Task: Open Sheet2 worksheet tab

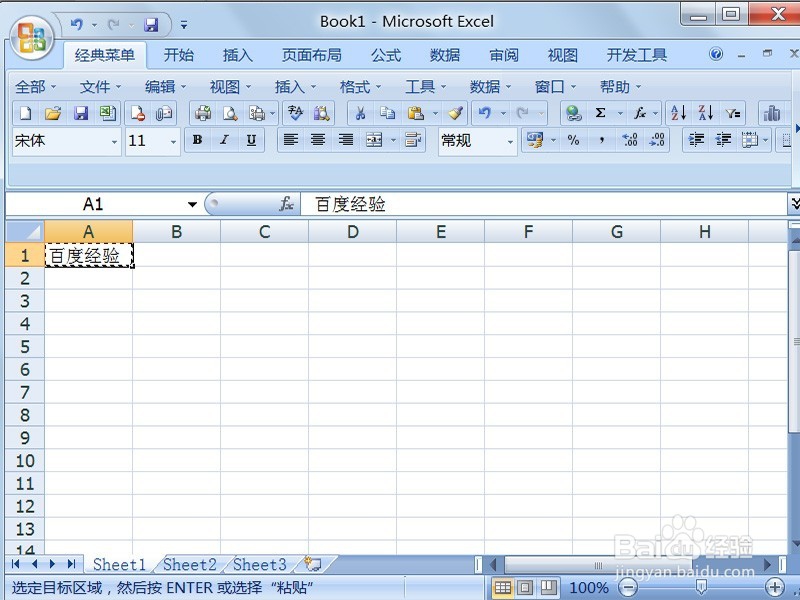Action: 190,564
